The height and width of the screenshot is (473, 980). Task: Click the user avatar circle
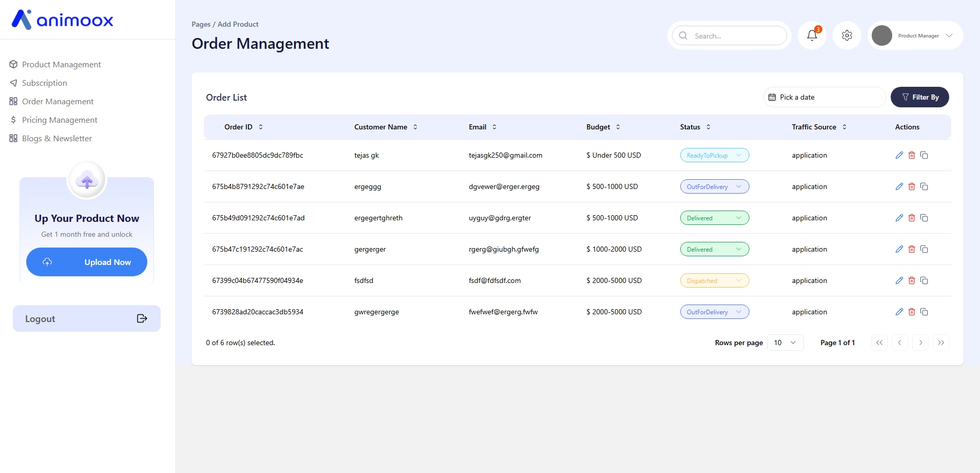(x=882, y=35)
